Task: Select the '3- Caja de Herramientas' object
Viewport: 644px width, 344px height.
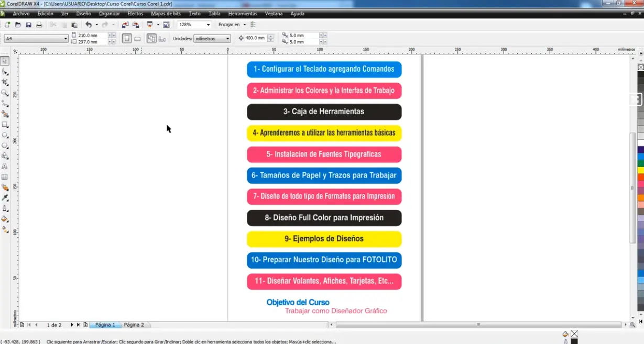Action: (324, 112)
